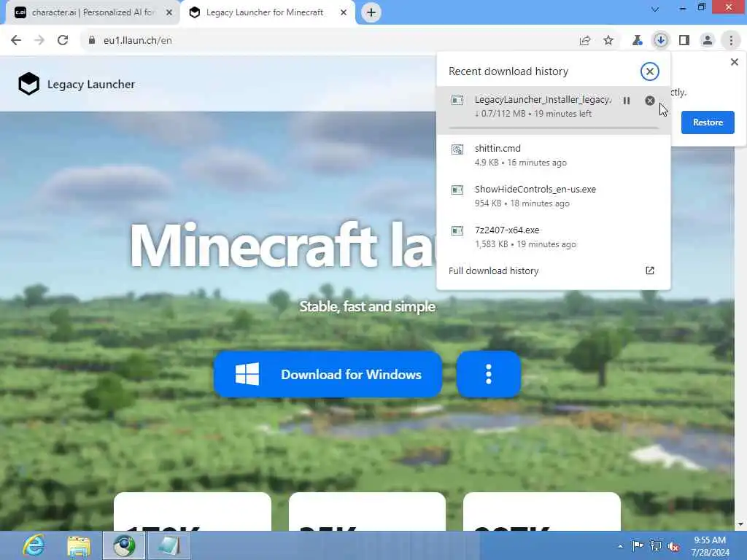Open a new browser tab
The height and width of the screenshot is (560, 747).
coord(371,12)
